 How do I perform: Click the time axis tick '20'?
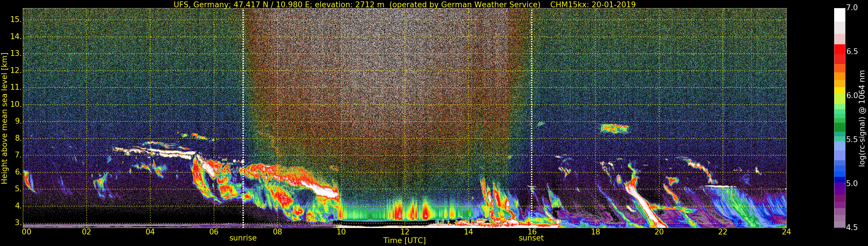(x=659, y=232)
